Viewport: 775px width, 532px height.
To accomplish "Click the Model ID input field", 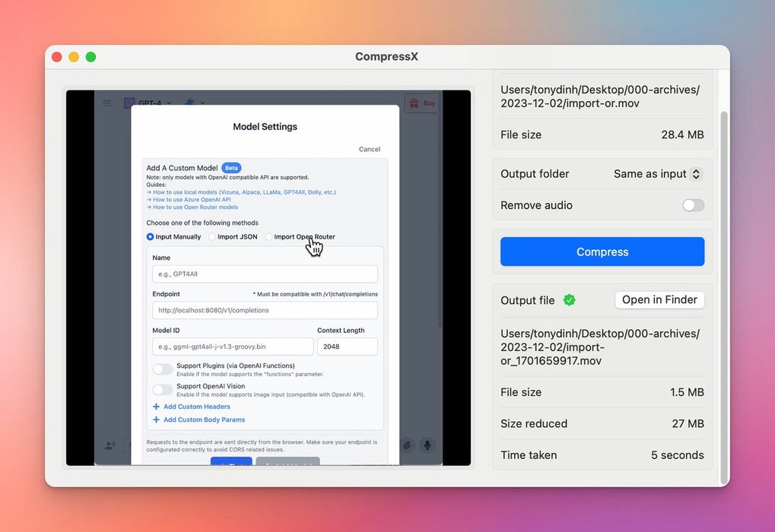I will pos(233,347).
